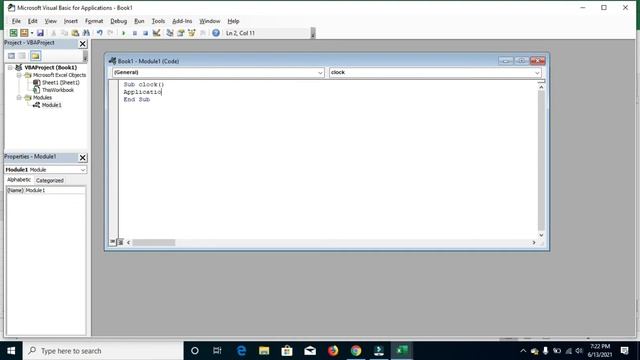
Task: Open the Insert menu
Action: click(x=71, y=21)
